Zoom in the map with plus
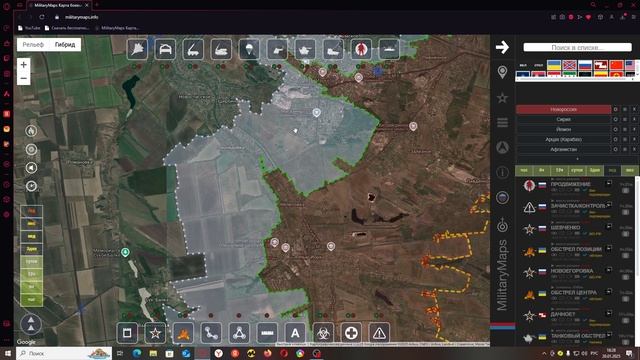Screen dimensions: 640x360 [x=24, y=65]
